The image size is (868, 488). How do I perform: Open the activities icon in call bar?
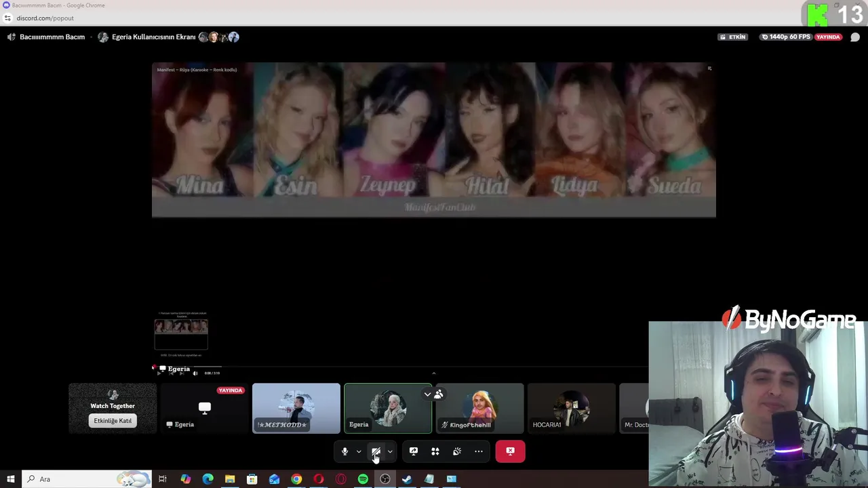(435, 451)
